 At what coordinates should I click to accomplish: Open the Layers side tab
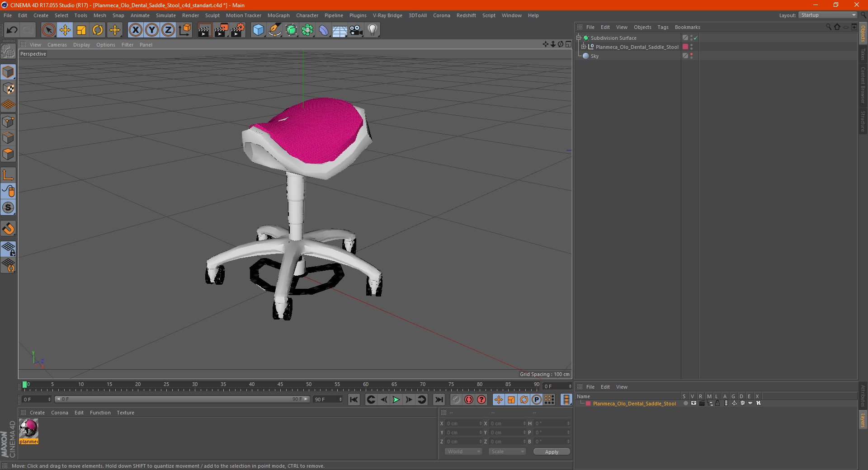[863, 420]
